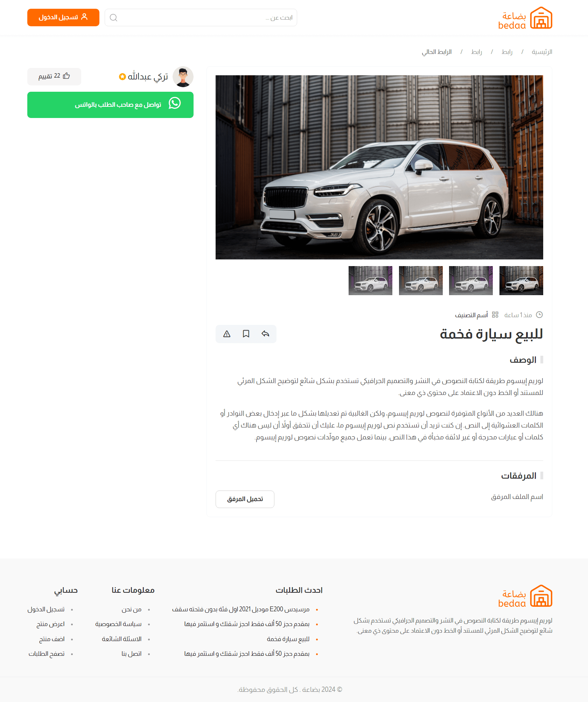Click the category grid icon
Image resolution: width=588 pixels, height=702 pixels.
tap(495, 315)
